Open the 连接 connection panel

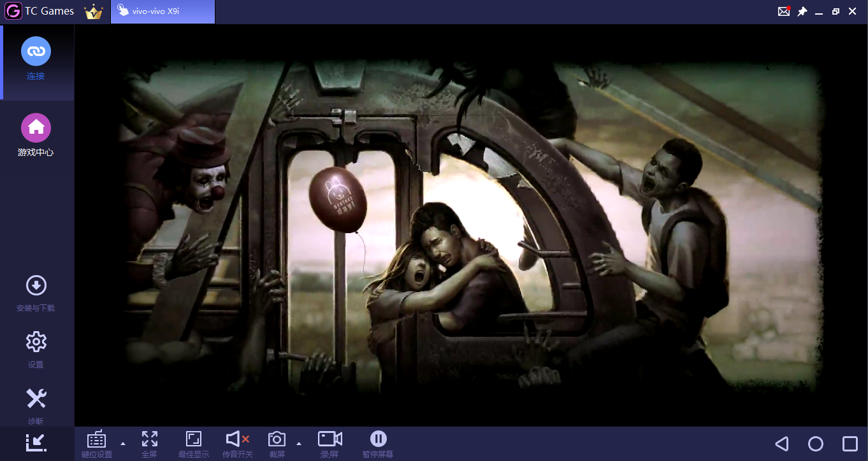pos(36,60)
